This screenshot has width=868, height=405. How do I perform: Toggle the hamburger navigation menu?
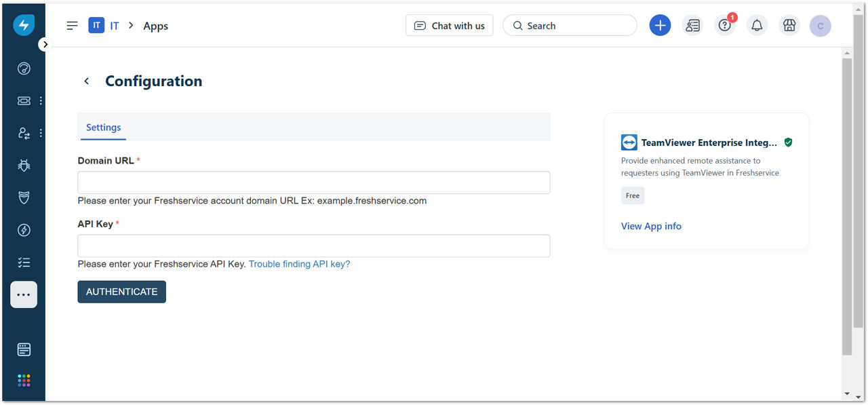pos(72,26)
